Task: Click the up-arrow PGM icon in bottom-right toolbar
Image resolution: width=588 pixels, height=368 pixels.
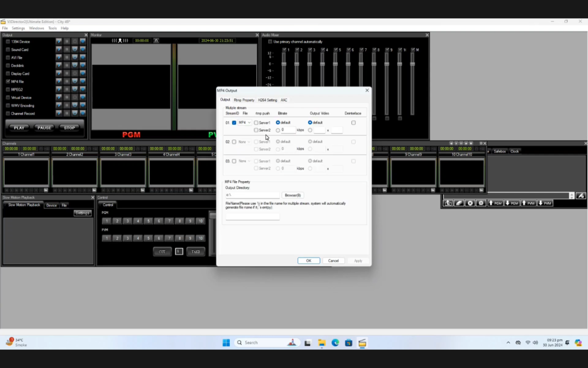Action: point(496,202)
